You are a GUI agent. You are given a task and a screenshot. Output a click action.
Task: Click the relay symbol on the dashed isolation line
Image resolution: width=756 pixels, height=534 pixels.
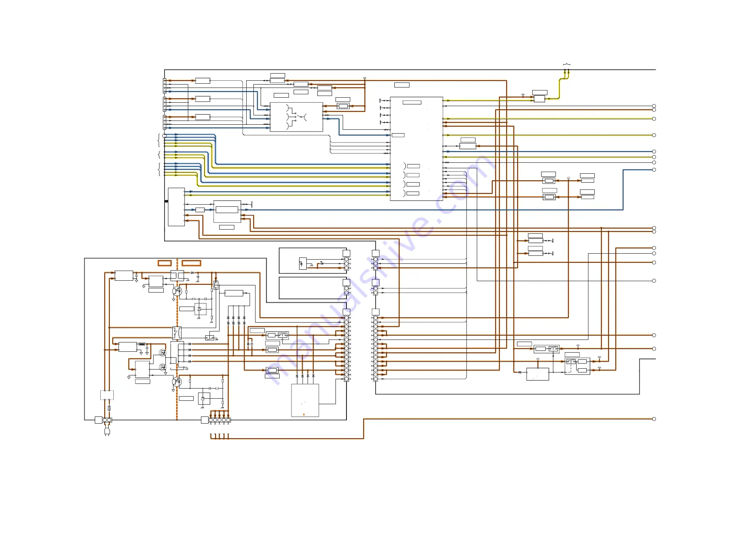click(177, 333)
